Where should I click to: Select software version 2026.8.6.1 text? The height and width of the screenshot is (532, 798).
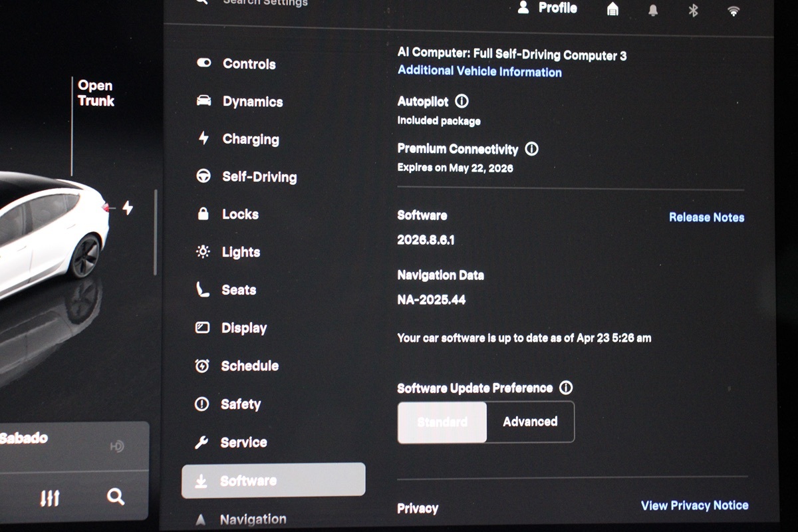coord(426,240)
